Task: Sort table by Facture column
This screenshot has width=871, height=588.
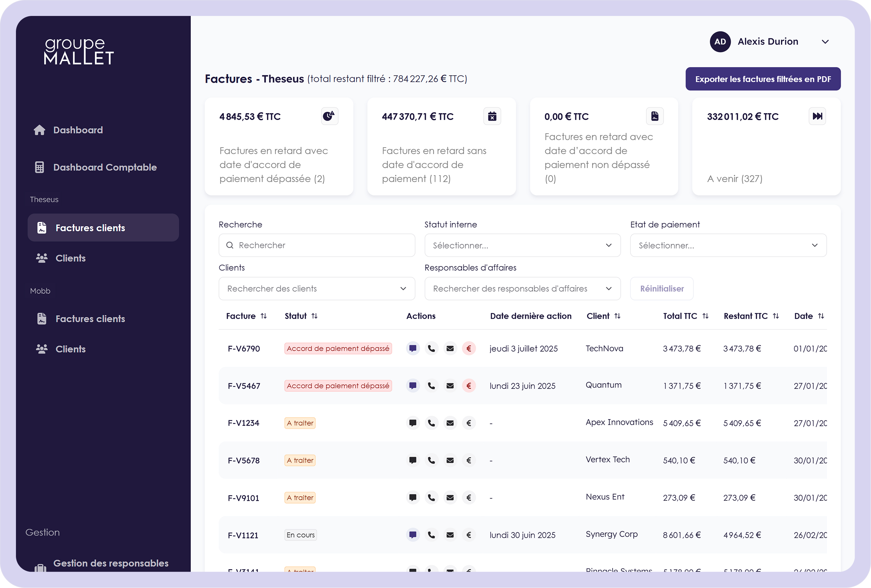Action: 264,316
